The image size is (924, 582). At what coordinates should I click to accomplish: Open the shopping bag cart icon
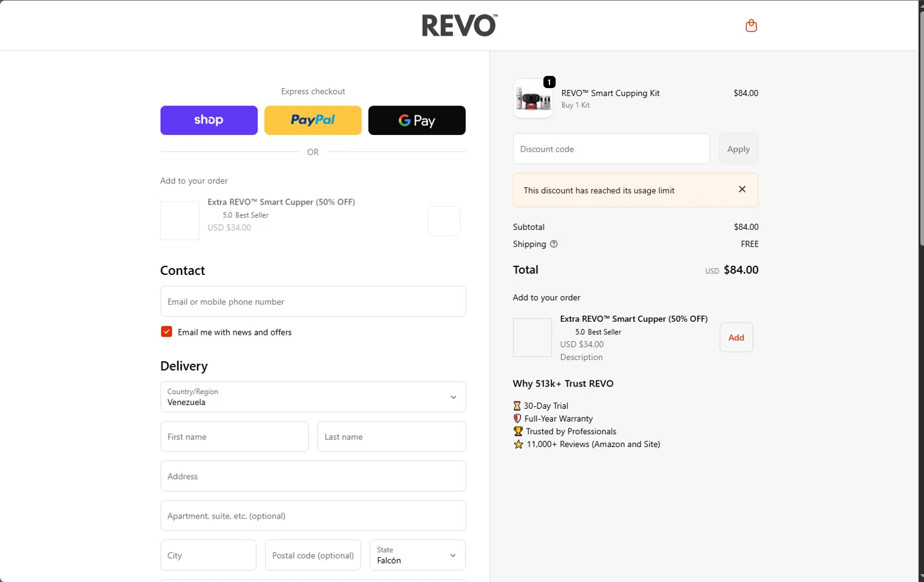(x=751, y=25)
